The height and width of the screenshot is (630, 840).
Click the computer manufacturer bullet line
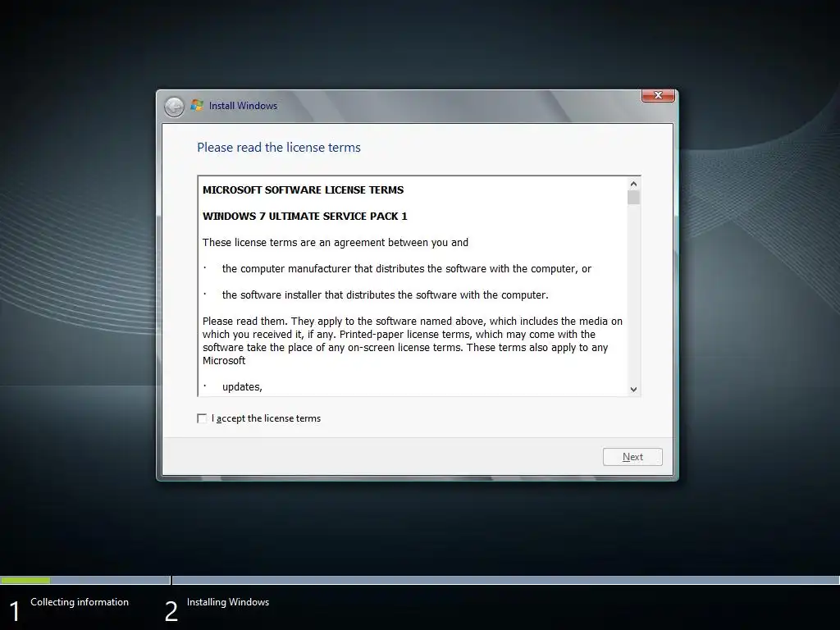point(407,269)
